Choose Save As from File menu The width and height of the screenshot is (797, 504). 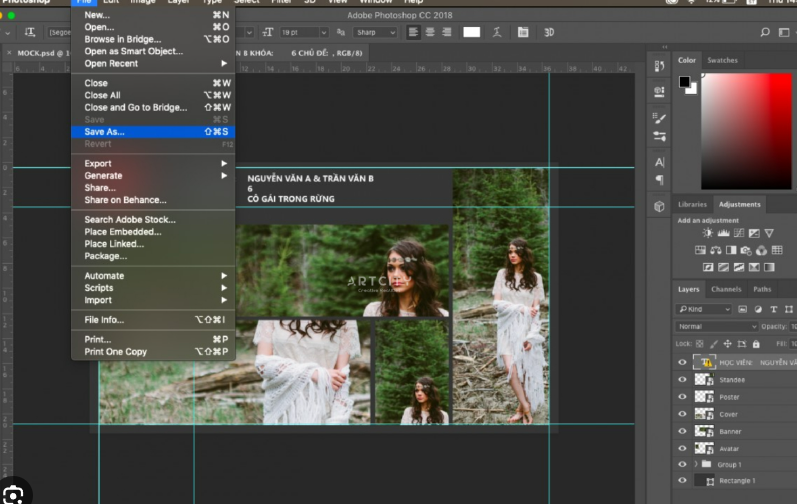click(x=105, y=132)
